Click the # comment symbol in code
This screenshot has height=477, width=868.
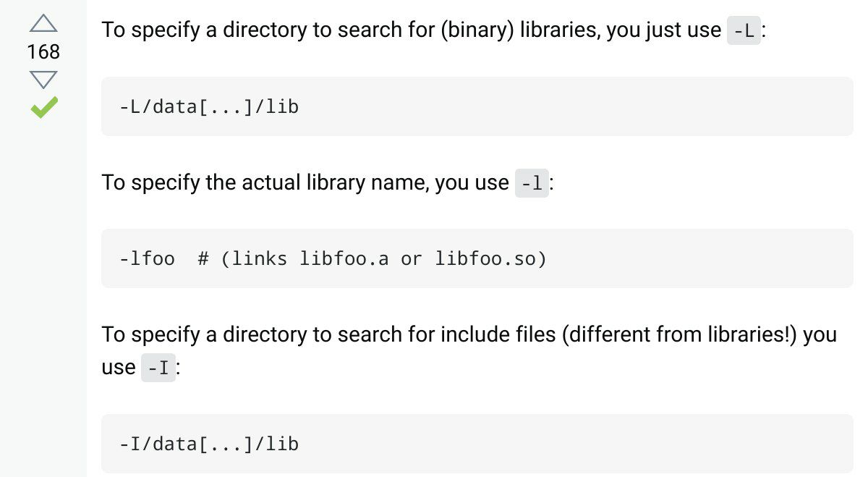[203, 258]
